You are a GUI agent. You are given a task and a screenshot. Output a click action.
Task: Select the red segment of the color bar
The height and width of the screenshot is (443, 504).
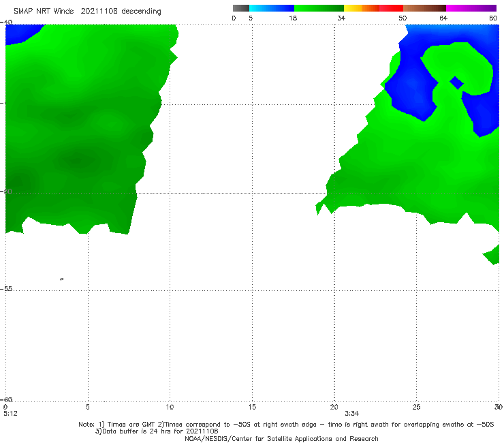(x=391, y=8)
